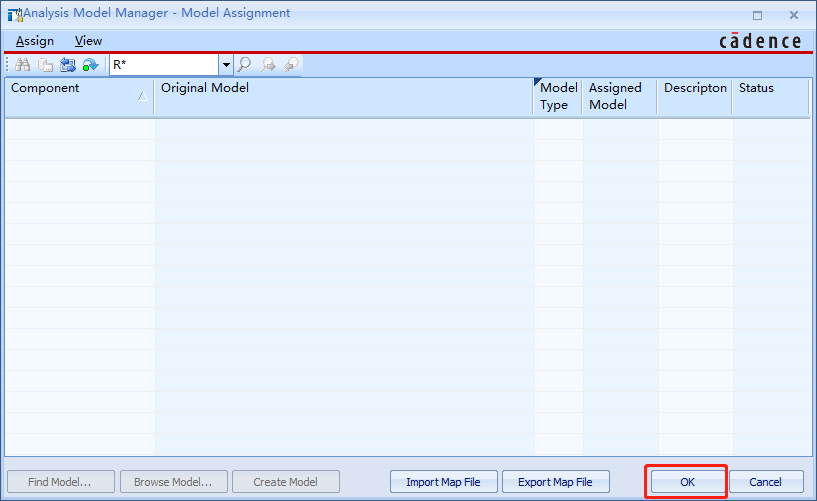This screenshot has width=817, height=501.
Task: Click the Descripton column header
Action: click(x=695, y=96)
